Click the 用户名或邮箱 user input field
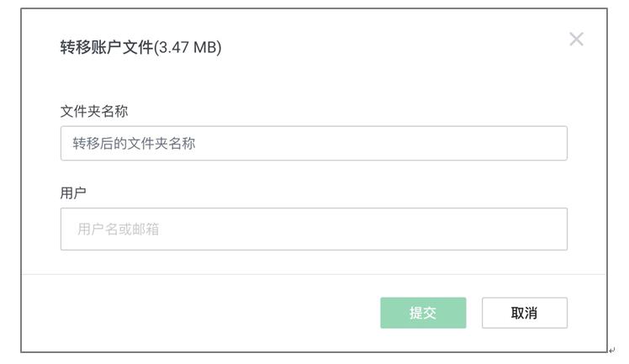This screenshot has width=629, height=364. point(314,229)
